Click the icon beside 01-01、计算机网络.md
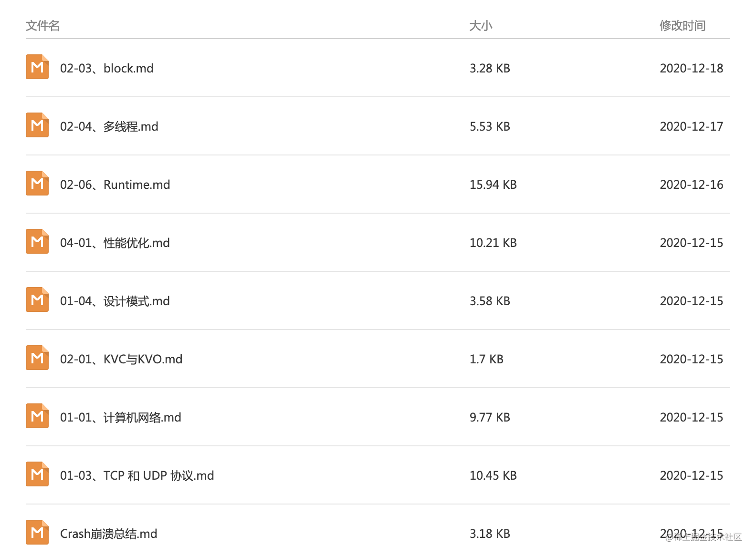The width and height of the screenshot is (756, 556). 37,416
